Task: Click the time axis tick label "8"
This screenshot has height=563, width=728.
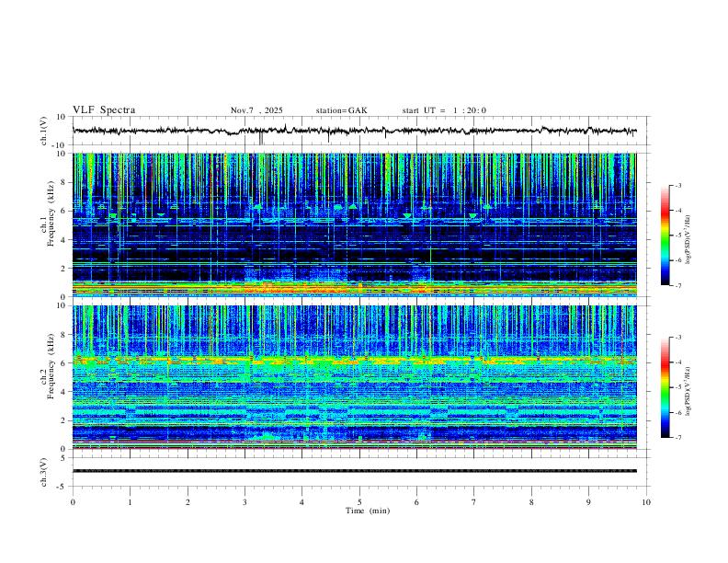Action: (x=531, y=502)
